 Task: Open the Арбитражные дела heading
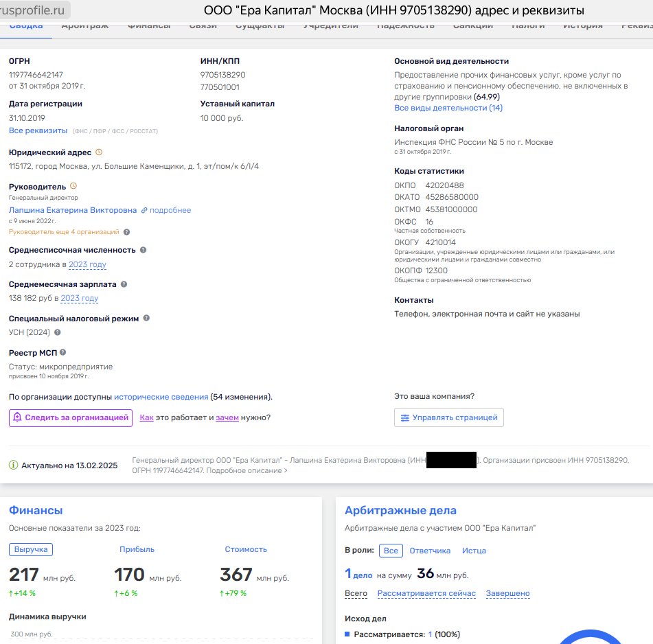400,510
